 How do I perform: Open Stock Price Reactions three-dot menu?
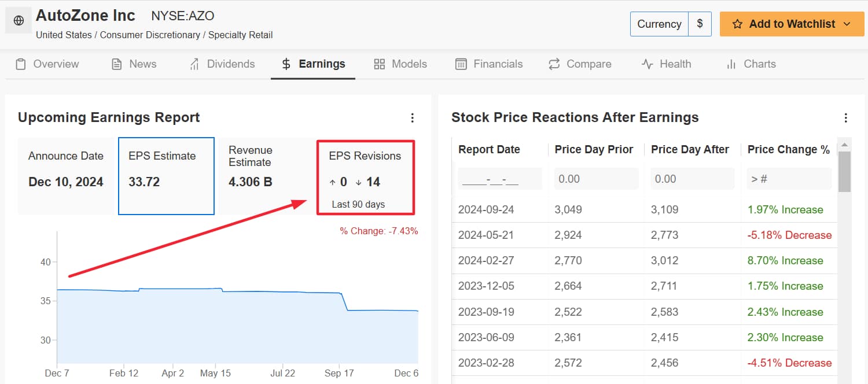coord(846,118)
